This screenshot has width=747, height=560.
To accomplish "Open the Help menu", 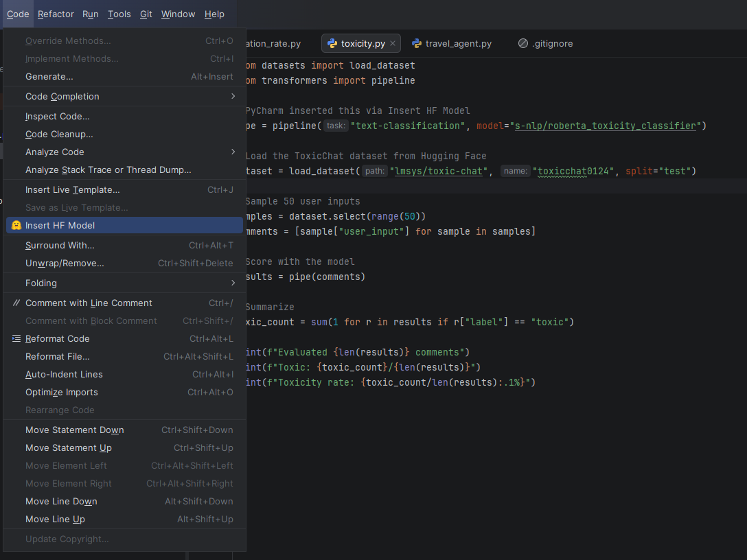I will (x=214, y=14).
